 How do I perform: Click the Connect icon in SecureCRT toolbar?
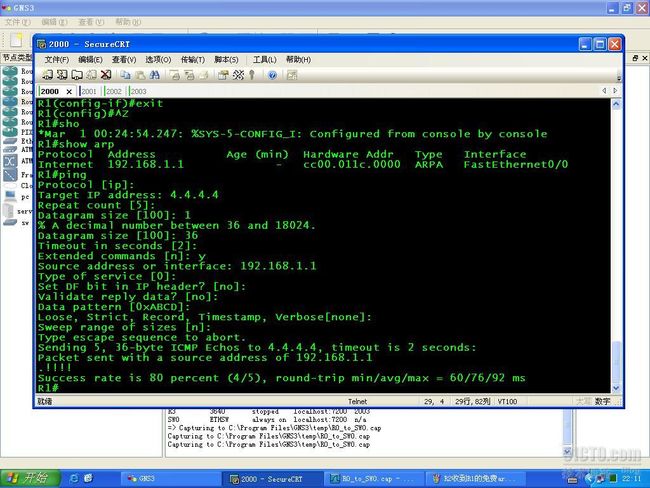click(47, 75)
